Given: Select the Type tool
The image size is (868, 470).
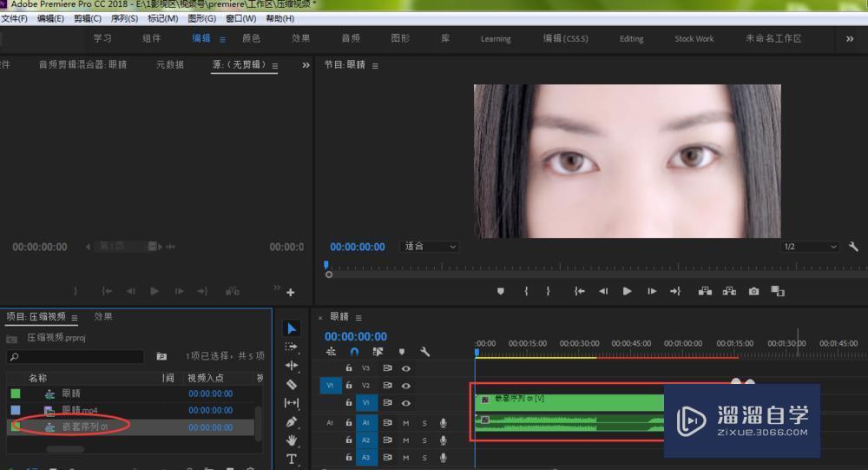Looking at the screenshot, I should point(292,459).
